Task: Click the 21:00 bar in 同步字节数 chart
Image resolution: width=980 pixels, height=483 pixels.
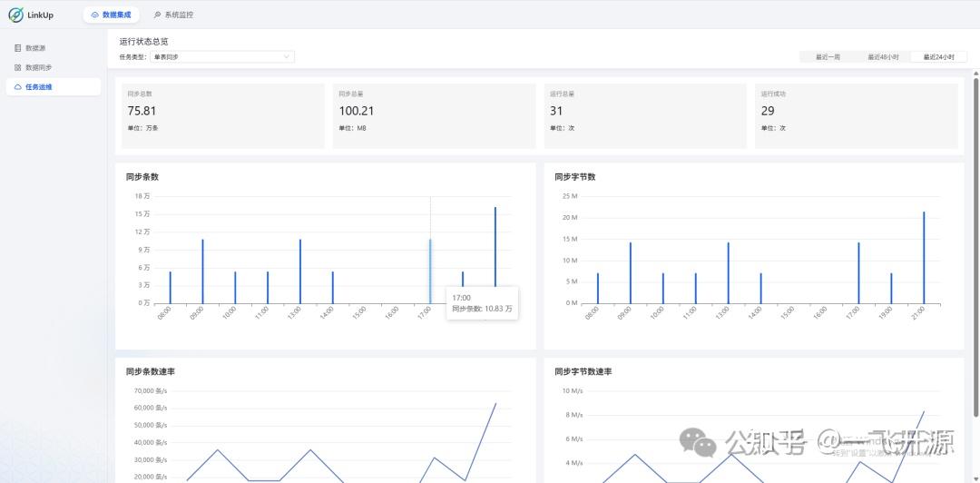Action: [924, 257]
